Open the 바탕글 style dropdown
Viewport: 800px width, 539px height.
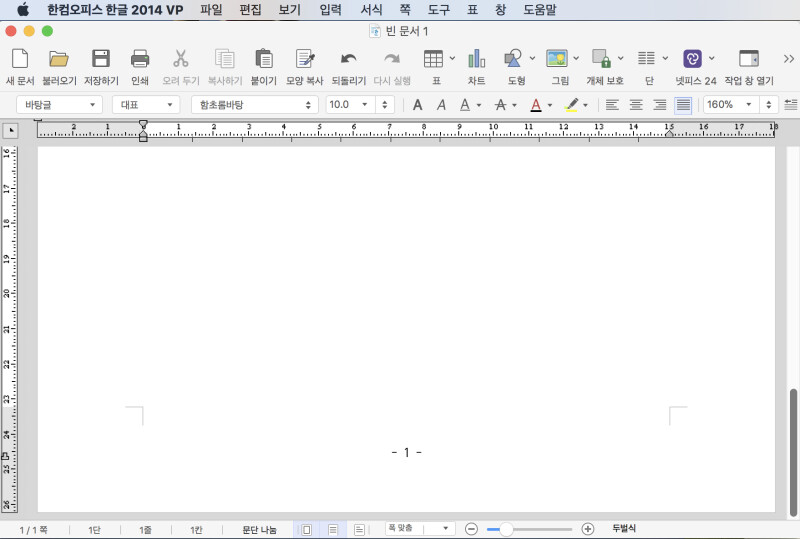[59, 105]
